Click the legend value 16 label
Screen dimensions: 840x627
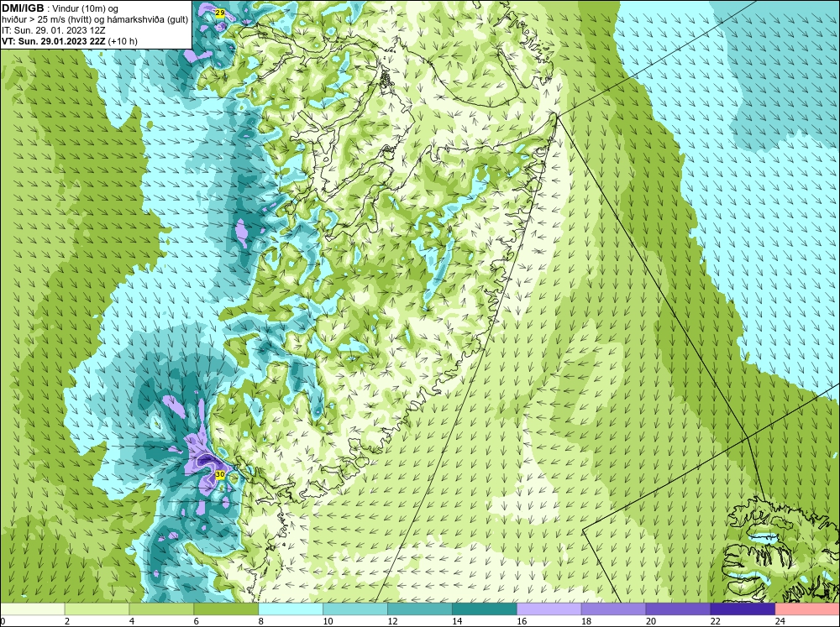point(522,621)
